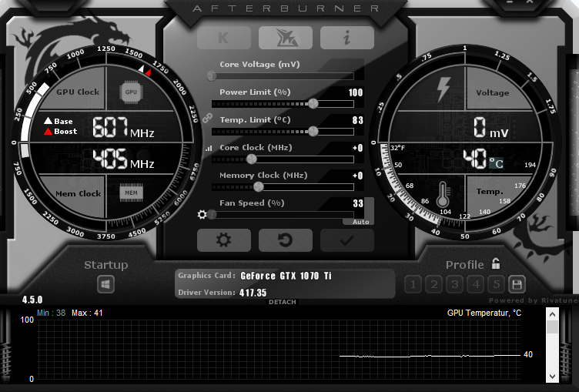The height and width of the screenshot is (392, 579).
Task: Click the Profile label
Action: click(464, 265)
